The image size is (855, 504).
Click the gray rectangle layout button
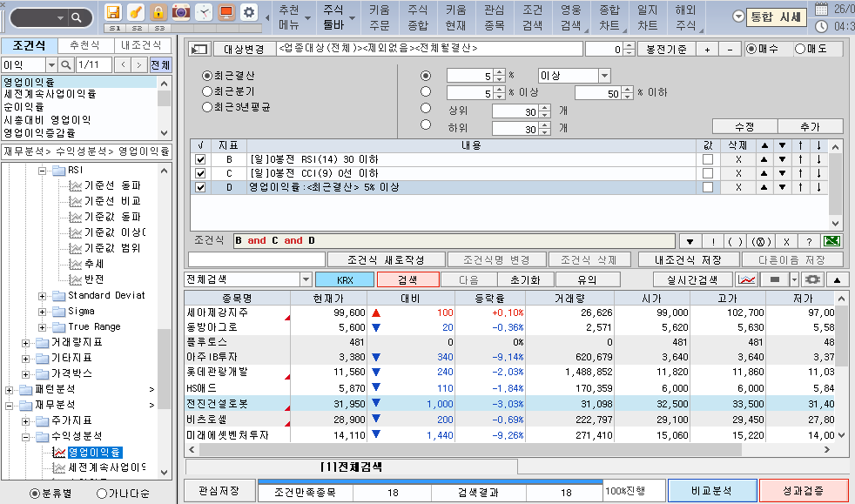point(774,279)
